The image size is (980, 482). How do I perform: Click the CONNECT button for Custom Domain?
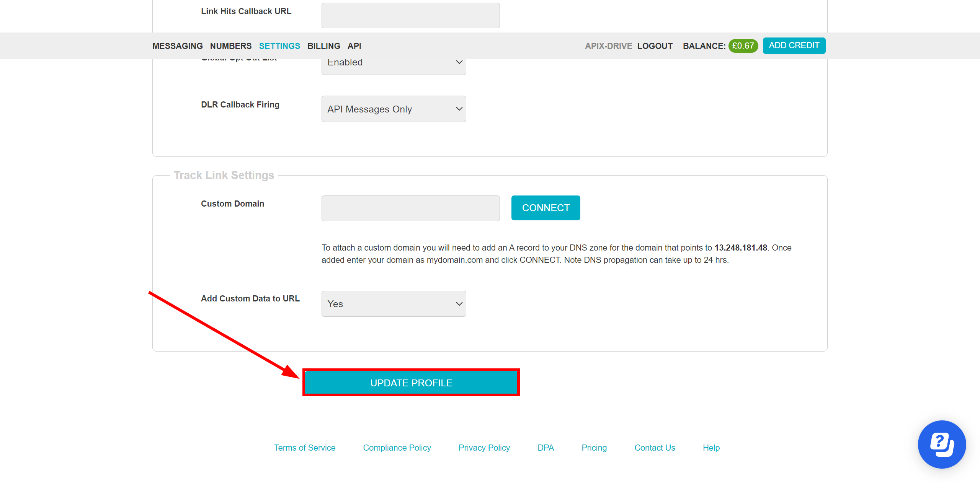tap(546, 208)
